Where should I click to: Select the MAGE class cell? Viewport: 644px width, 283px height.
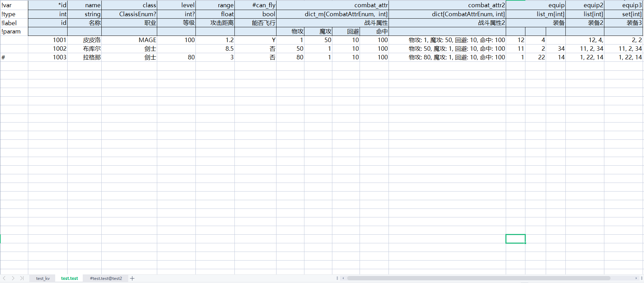129,40
